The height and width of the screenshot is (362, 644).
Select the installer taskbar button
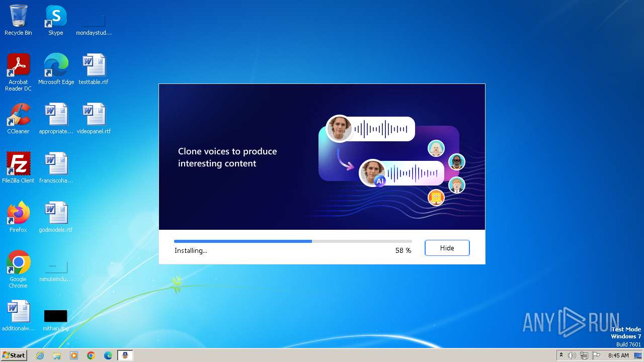point(125,355)
